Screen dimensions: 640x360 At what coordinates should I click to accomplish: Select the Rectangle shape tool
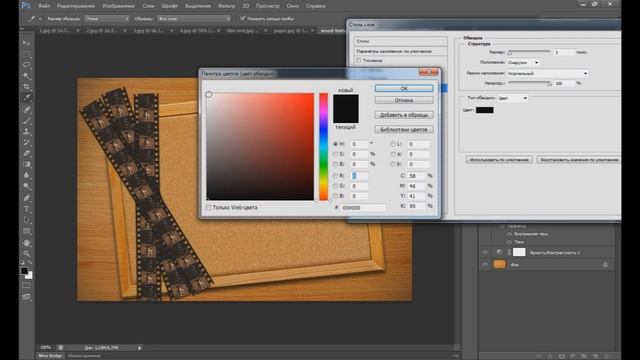[27, 231]
